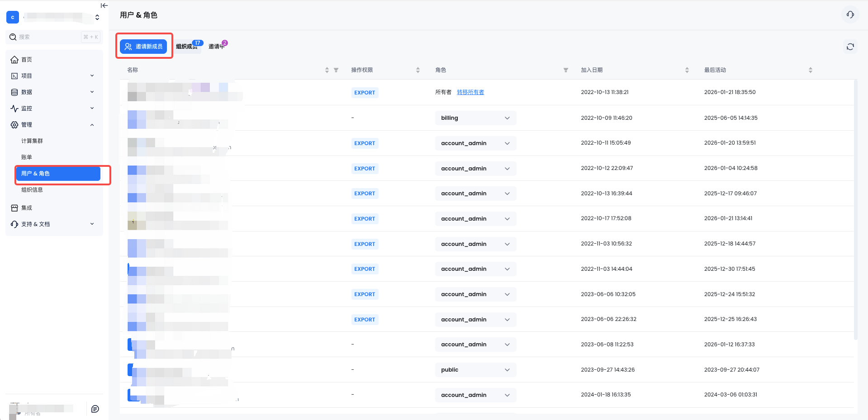
Task: Open the billing role dropdown
Action: (x=475, y=118)
